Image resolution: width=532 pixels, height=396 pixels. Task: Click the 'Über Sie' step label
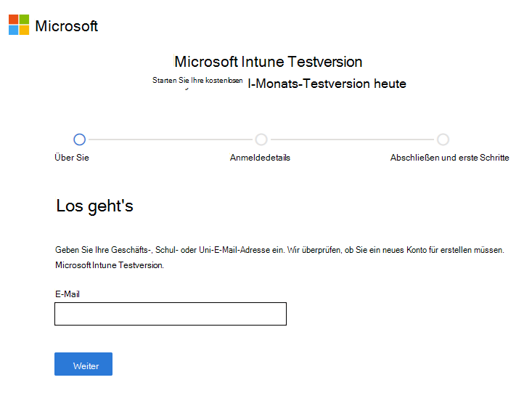coord(72,158)
